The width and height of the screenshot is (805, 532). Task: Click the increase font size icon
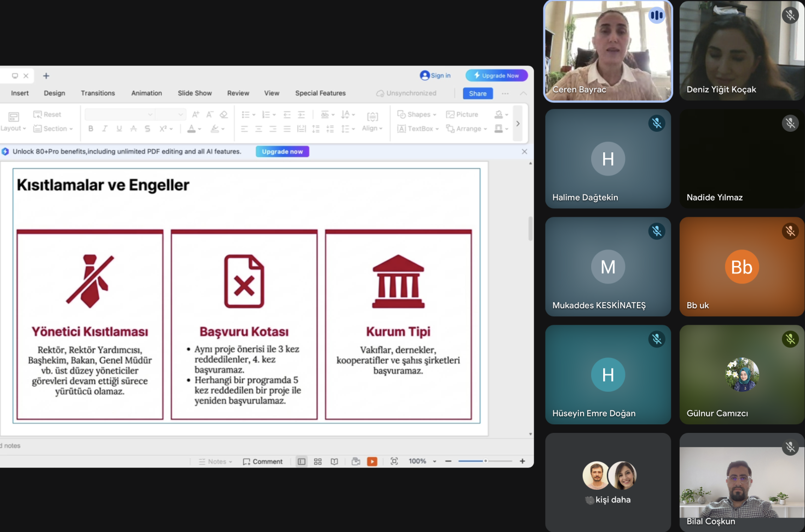(x=196, y=115)
